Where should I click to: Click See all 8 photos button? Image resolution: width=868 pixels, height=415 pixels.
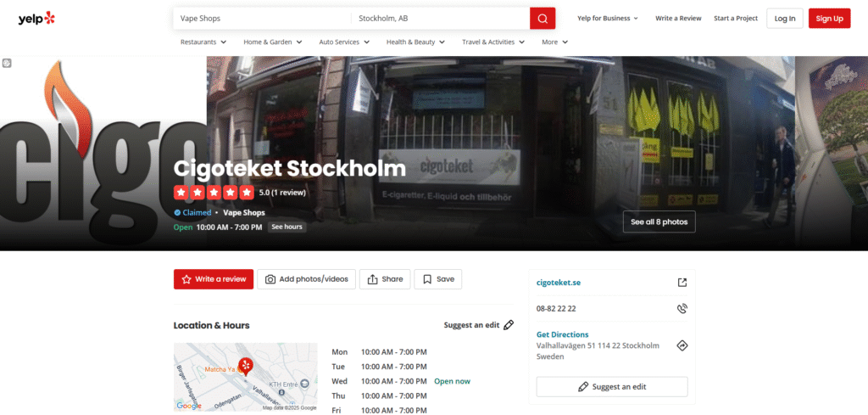(659, 222)
